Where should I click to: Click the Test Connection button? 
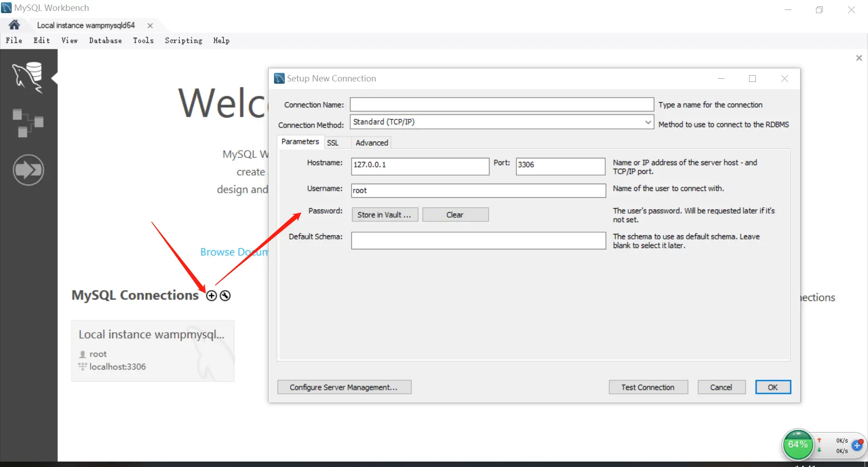pos(648,387)
